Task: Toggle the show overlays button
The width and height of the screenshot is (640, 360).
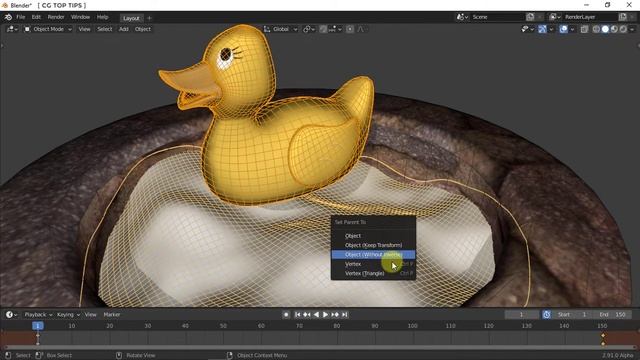Action: coord(564,29)
